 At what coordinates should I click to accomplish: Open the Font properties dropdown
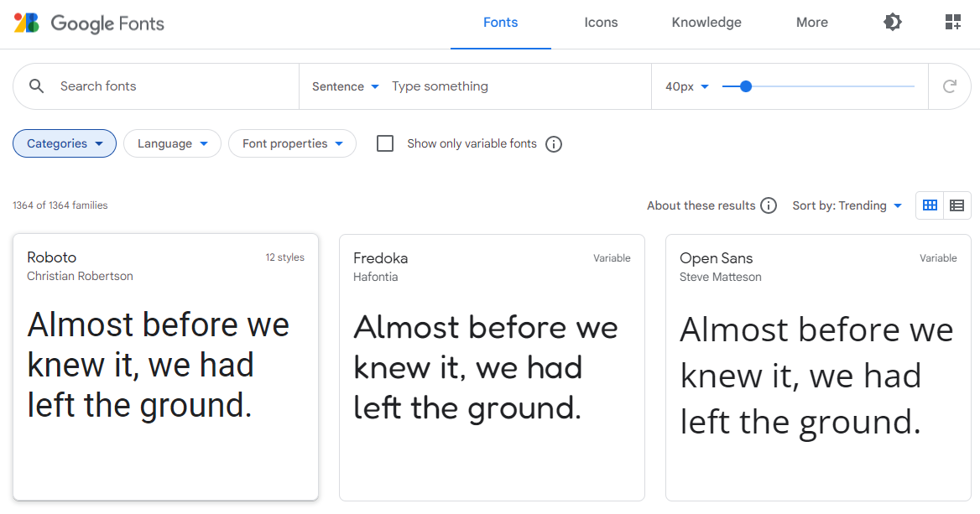tap(292, 143)
